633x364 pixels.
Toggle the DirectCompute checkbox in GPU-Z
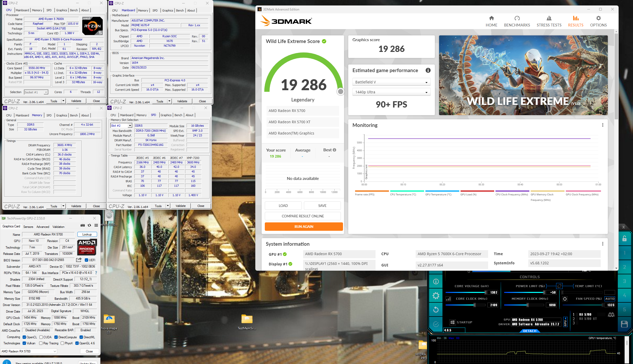56,337
